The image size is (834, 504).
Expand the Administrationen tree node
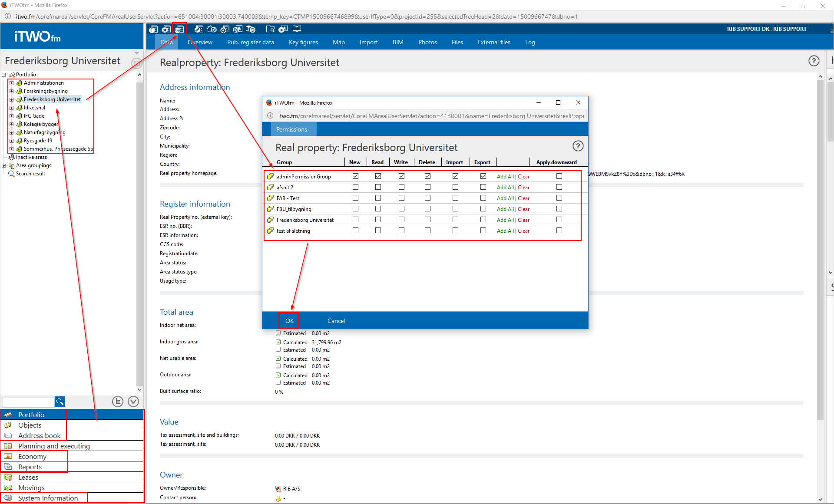11,82
